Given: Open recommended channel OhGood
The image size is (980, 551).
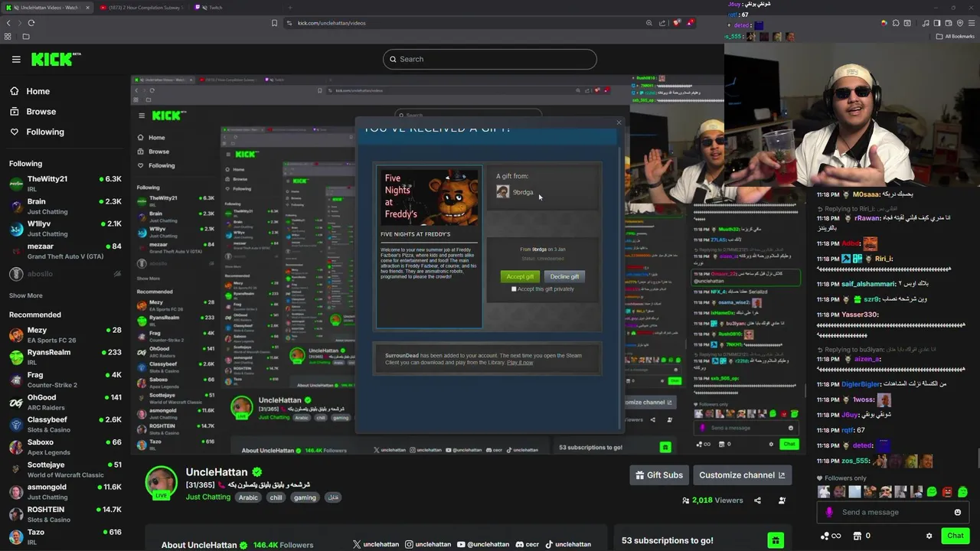Looking at the screenshot, I should tap(65, 402).
